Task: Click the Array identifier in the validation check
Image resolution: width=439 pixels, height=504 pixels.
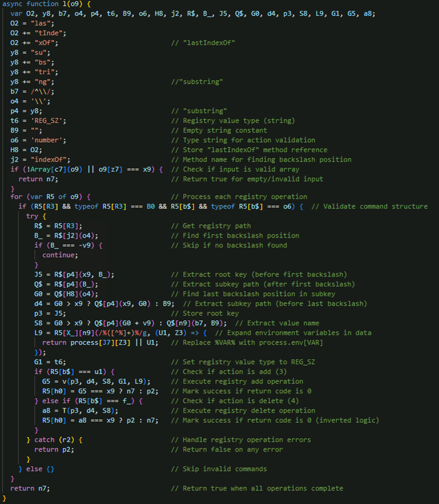Action: (40, 169)
